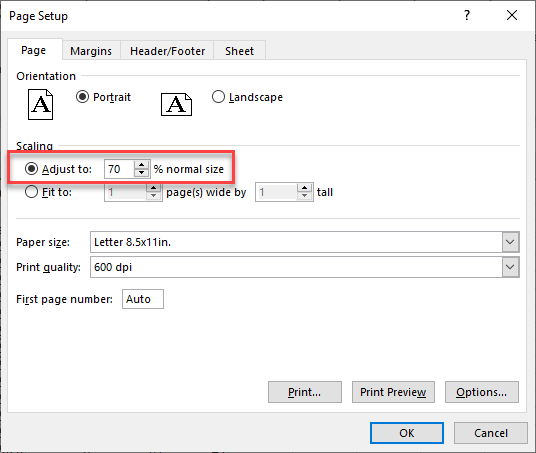This screenshot has height=453, width=536.
Task: Click the First page number field
Action: 143,299
